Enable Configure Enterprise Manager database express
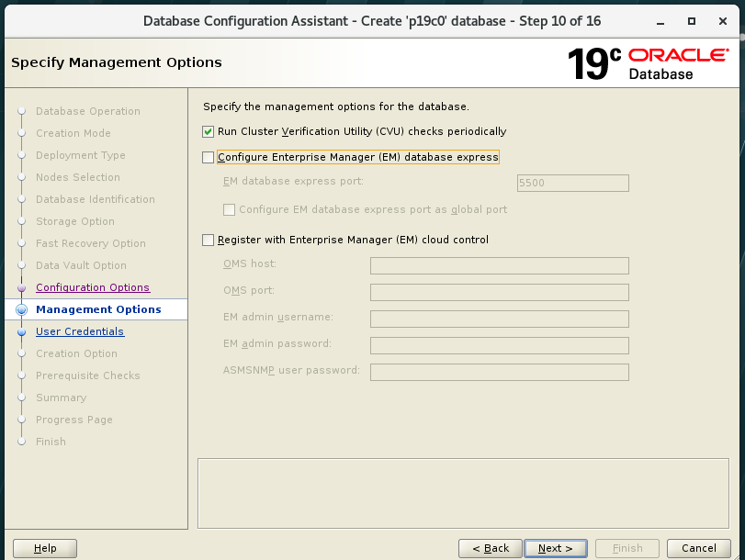Screen dimensions: 745x560 click(209, 157)
